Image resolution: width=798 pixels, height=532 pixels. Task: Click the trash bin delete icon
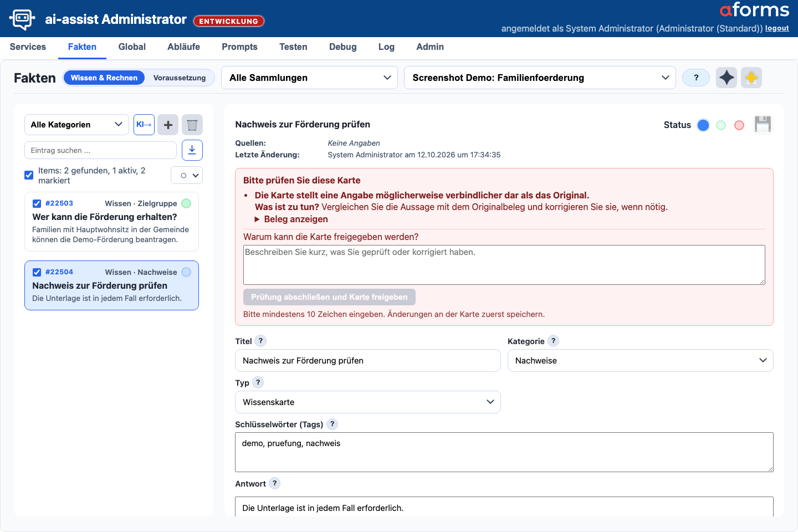point(192,125)
